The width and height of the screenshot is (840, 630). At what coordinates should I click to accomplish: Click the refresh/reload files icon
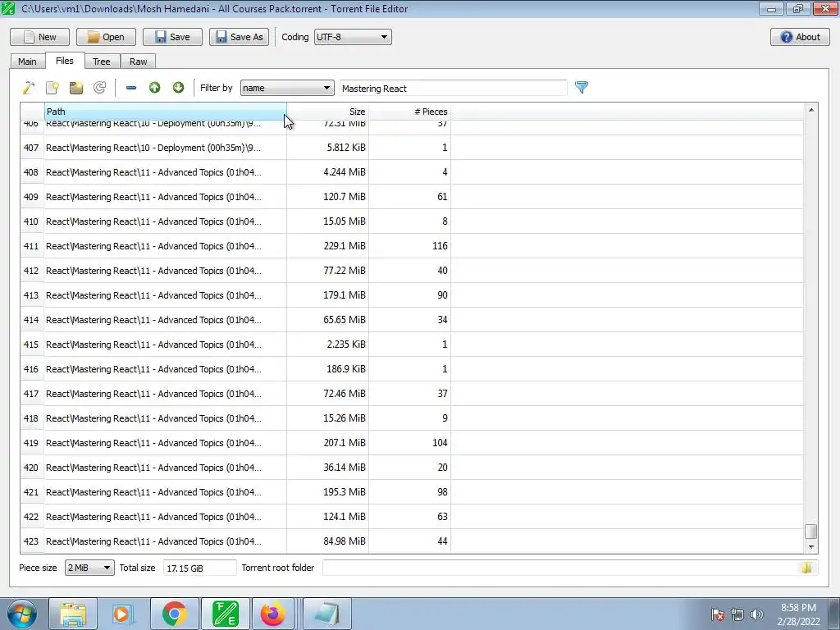[x=99, y=88]
